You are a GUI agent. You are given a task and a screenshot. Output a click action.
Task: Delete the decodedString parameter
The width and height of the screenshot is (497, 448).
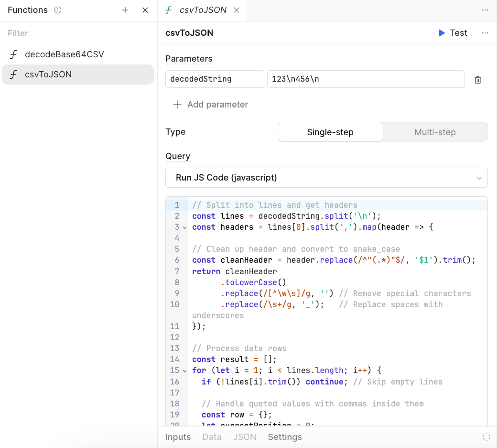pyautogui.click(x=478, y=80)
